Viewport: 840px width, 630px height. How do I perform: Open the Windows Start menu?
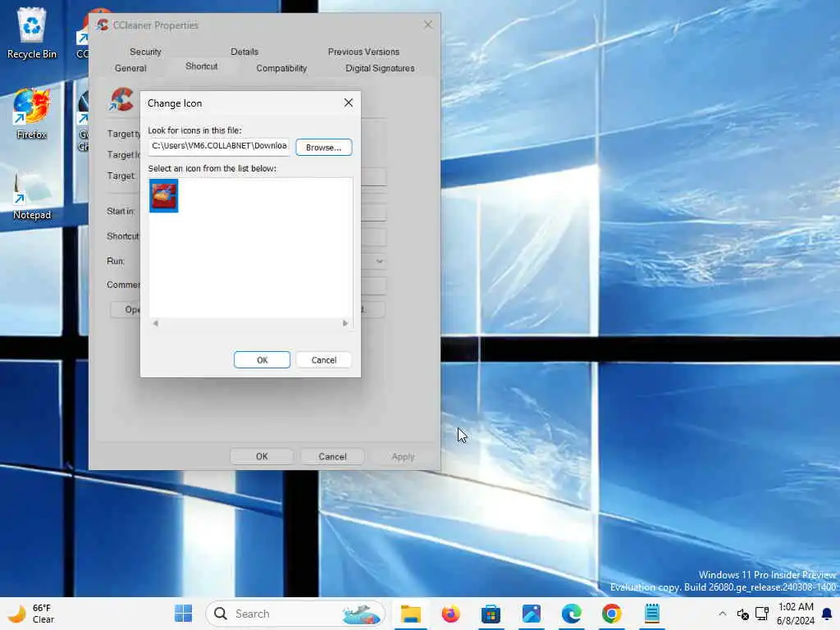(183, 614)
